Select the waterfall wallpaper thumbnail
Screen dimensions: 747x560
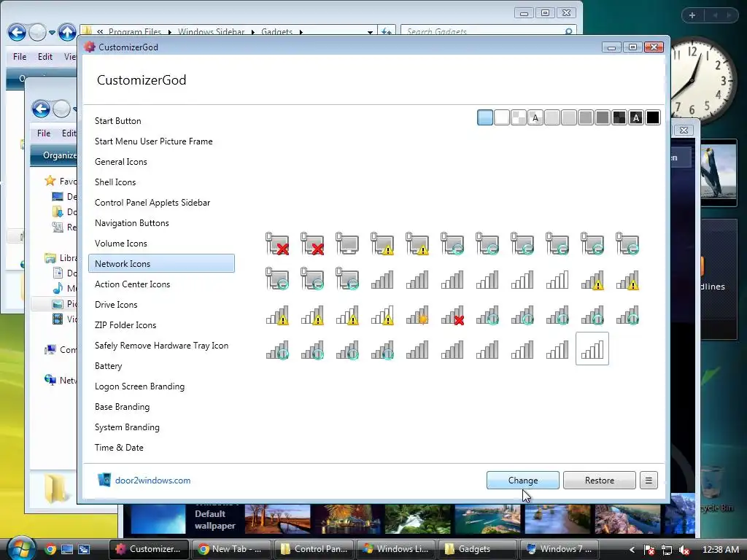pos(417,519)
